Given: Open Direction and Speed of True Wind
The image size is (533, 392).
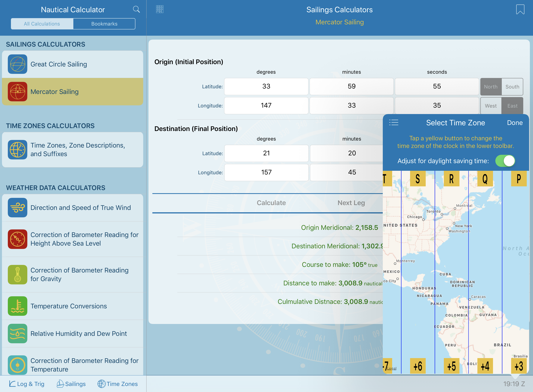Looking at the screenshot, I should 72,208.
